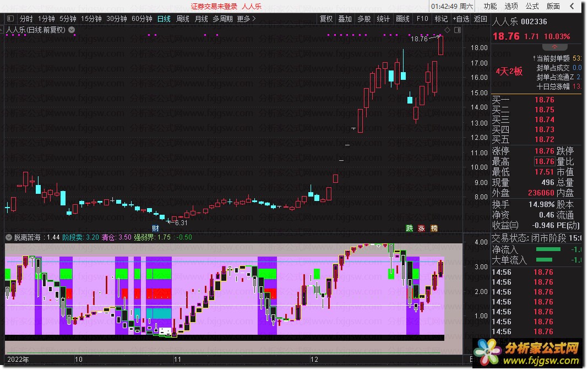Click the 人人乐 002336 stock title
The image size is (588, 370).
click(520, 21)
